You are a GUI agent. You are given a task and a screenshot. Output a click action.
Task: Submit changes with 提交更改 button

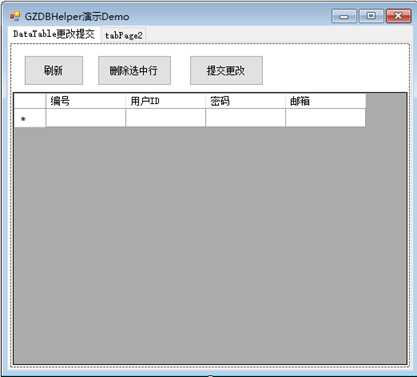point(226,70)
